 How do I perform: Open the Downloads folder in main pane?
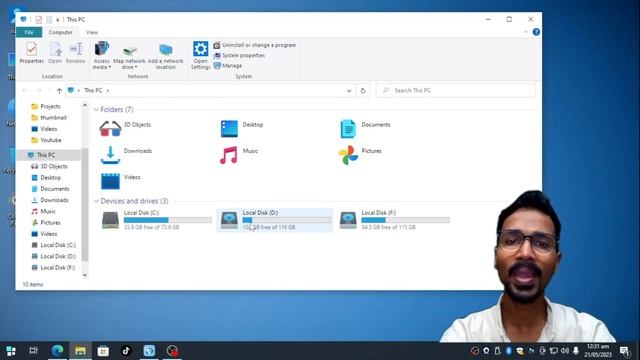click(126, 155)
